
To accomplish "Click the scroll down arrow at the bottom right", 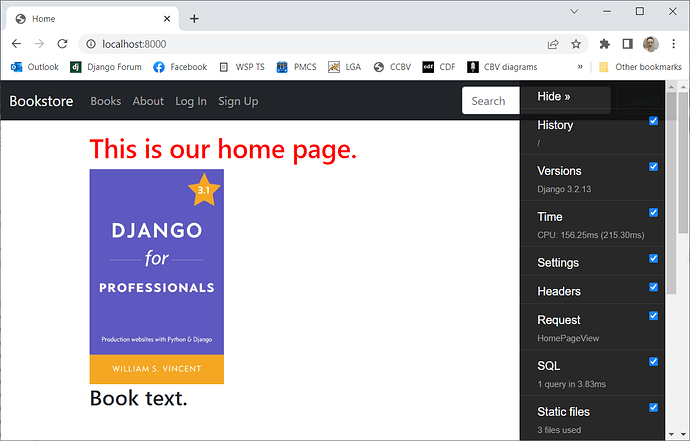I will pos(683,435).
